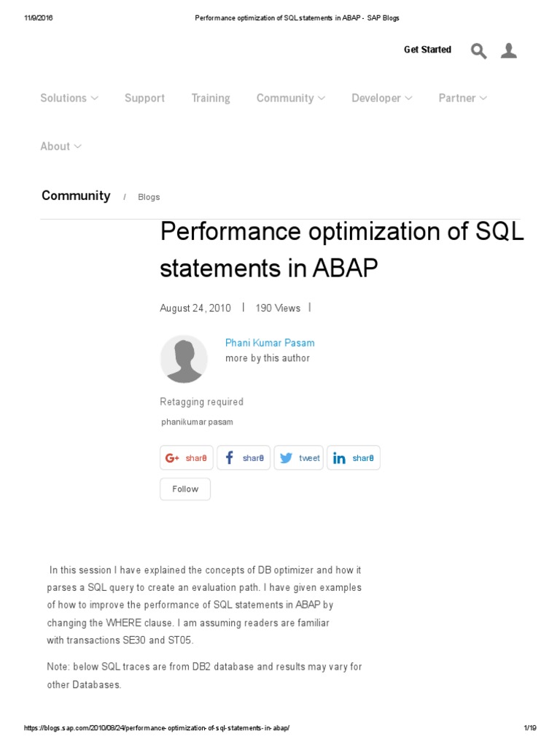
Task: Select the Training menu item
Action: coord(211,98)
